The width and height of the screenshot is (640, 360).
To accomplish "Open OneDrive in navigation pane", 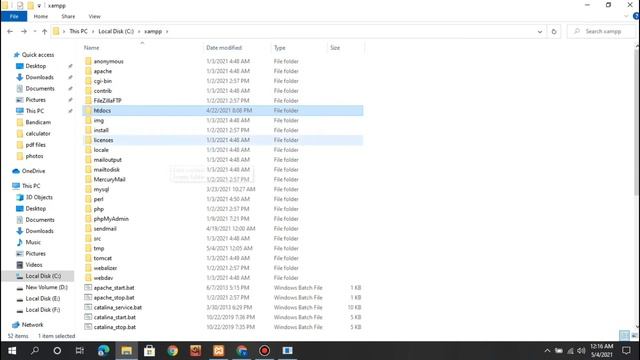I will click(x=33, y=171).
